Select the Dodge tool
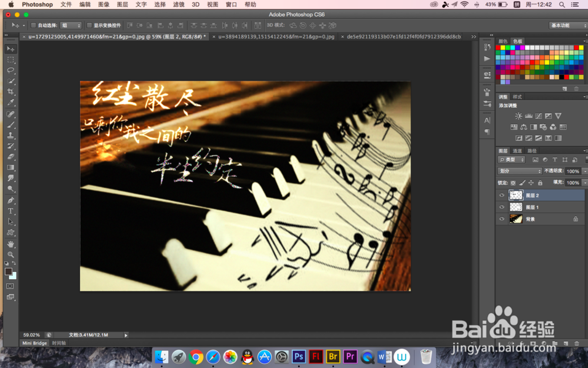This screenshot has width=588, height=368. tap(11, 189)
